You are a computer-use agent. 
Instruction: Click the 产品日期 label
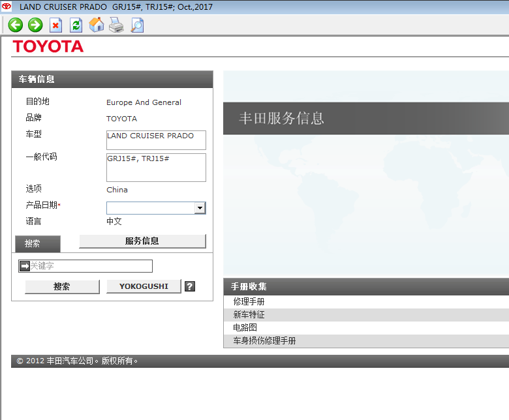point(43,205)
